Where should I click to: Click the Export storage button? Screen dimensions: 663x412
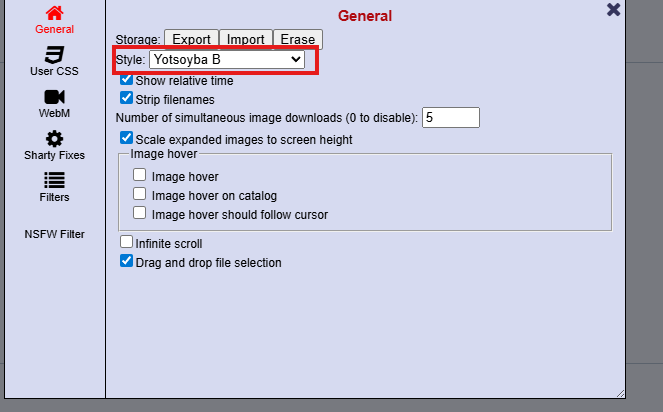point(191,40)
